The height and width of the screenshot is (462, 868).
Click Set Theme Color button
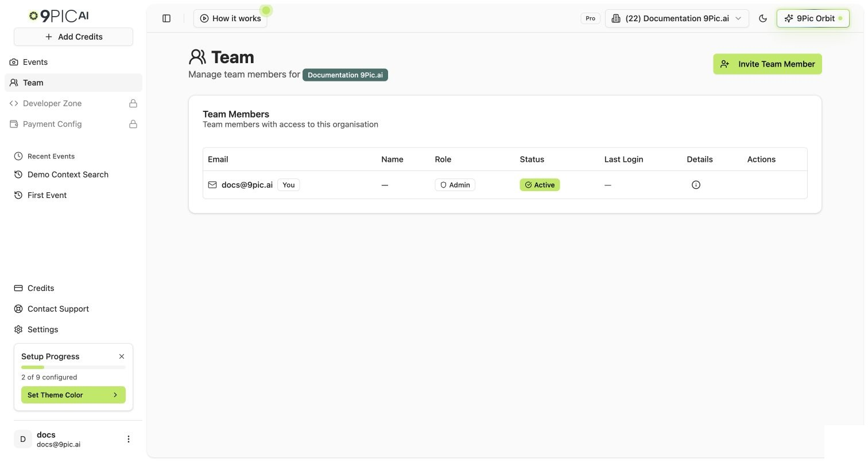73,395
